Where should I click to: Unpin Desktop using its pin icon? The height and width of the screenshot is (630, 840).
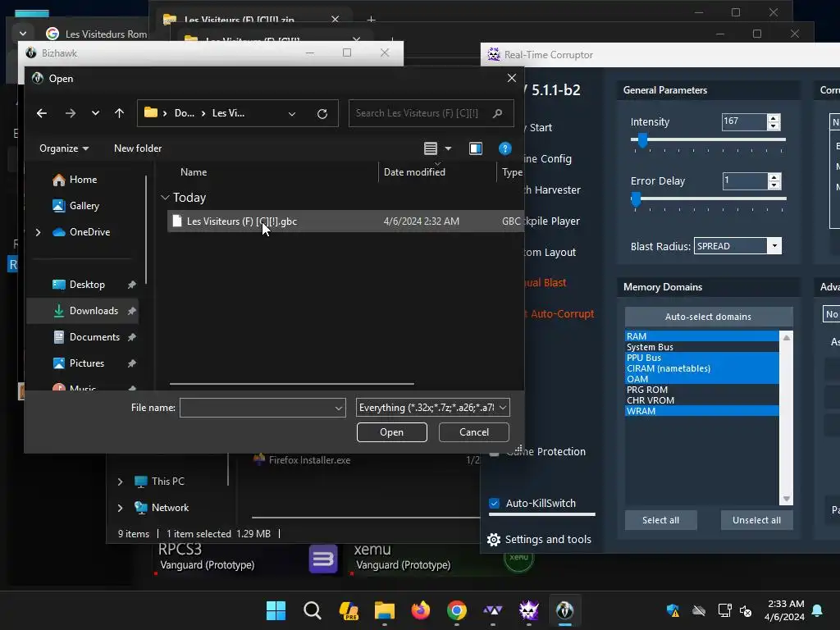(132, 285)
